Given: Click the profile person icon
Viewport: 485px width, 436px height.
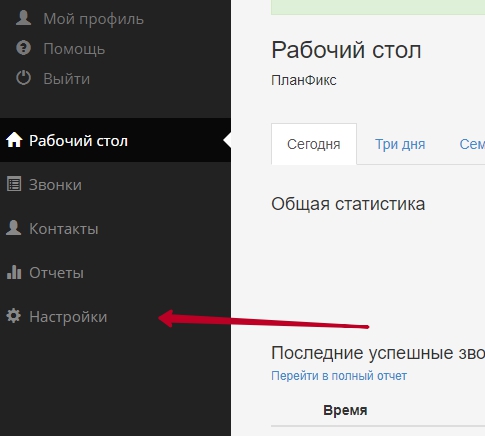Looking at the screenshot, I should (x=23, y=18).
